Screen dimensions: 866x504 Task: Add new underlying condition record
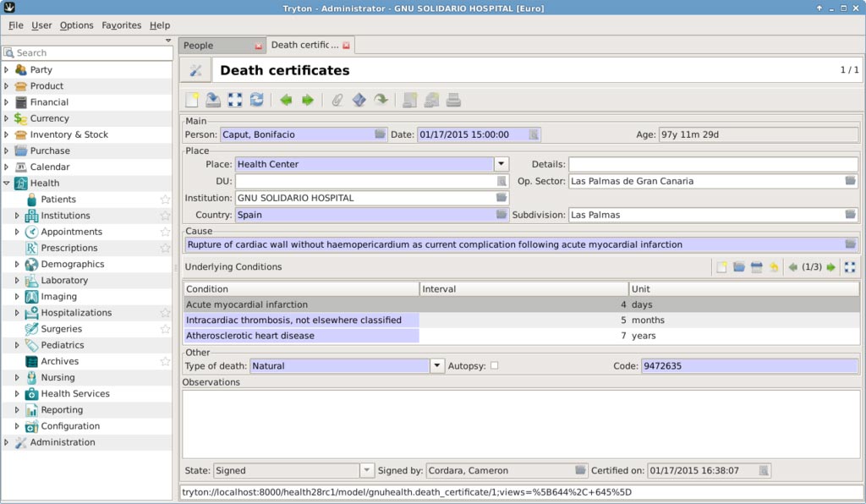coord(721,267)
